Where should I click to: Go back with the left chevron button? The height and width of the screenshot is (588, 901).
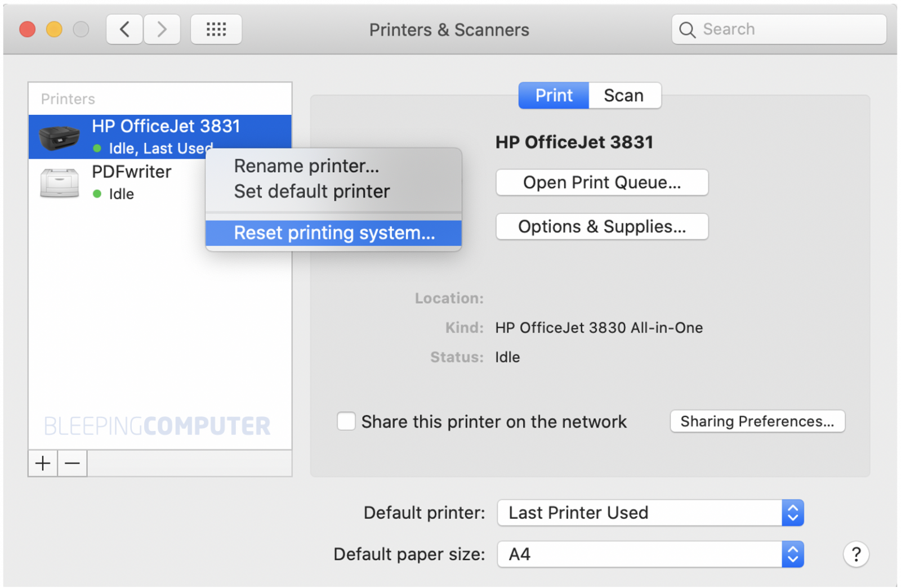coord(124,29)
